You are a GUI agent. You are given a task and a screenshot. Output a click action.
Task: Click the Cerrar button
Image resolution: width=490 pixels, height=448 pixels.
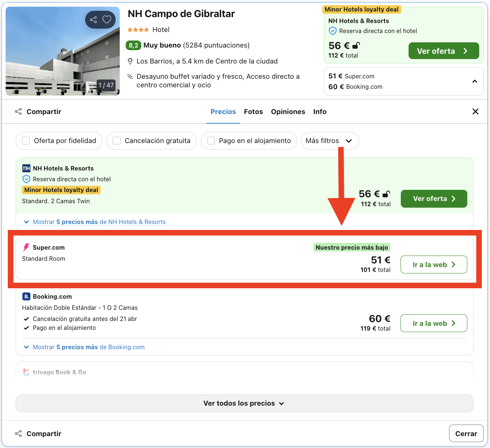point(466,434)
